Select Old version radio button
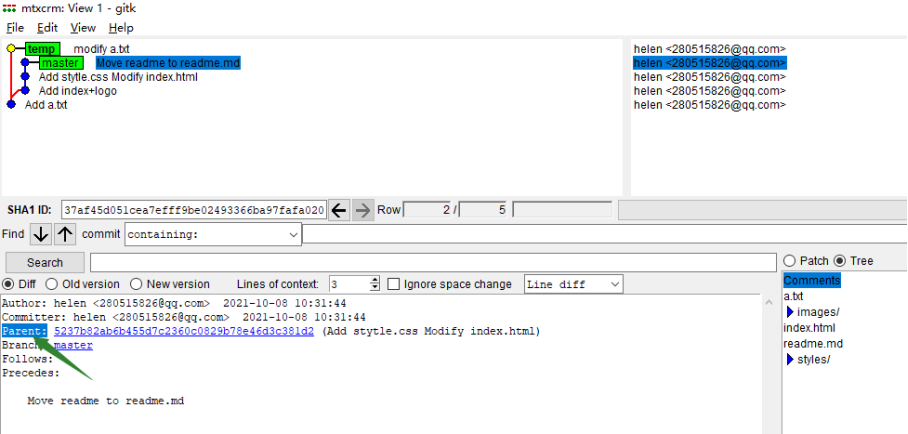908x434 pixels. 52,285
